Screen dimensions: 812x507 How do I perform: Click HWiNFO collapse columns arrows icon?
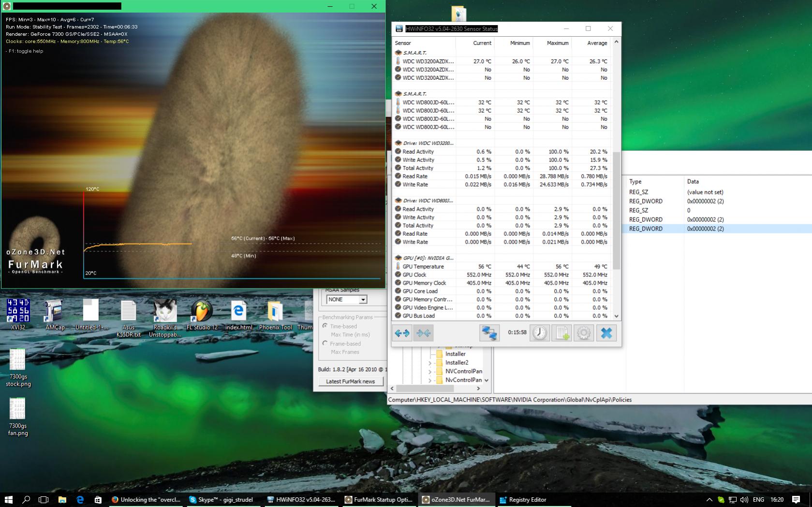[x=423, y=333]
